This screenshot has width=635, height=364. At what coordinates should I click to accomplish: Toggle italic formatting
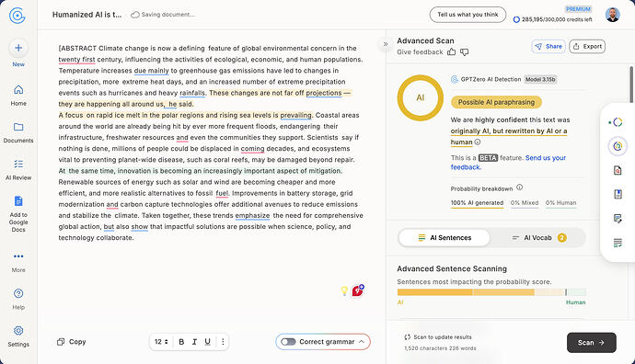click(x=194, y=342)
